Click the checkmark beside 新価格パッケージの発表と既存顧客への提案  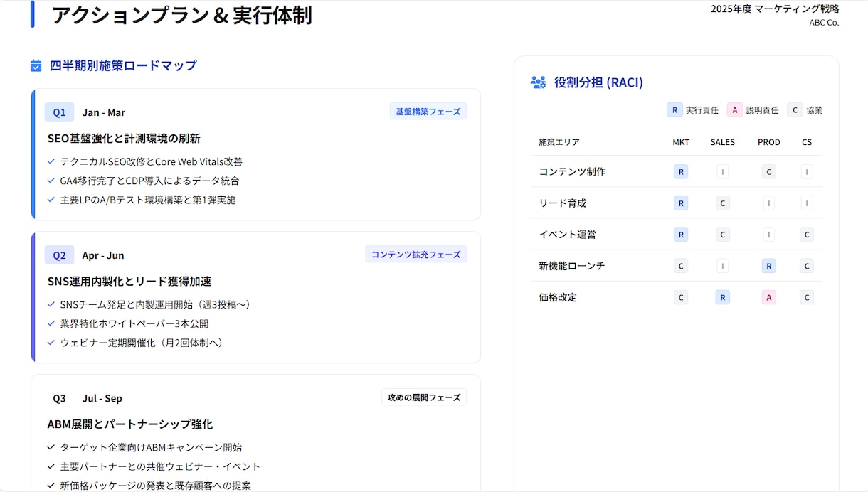coord(51,486)
